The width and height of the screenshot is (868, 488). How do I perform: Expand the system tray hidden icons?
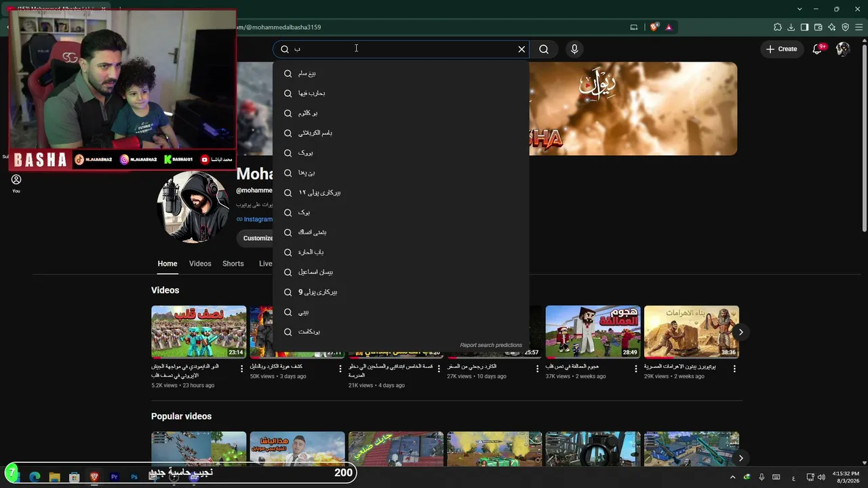[732, 477]
